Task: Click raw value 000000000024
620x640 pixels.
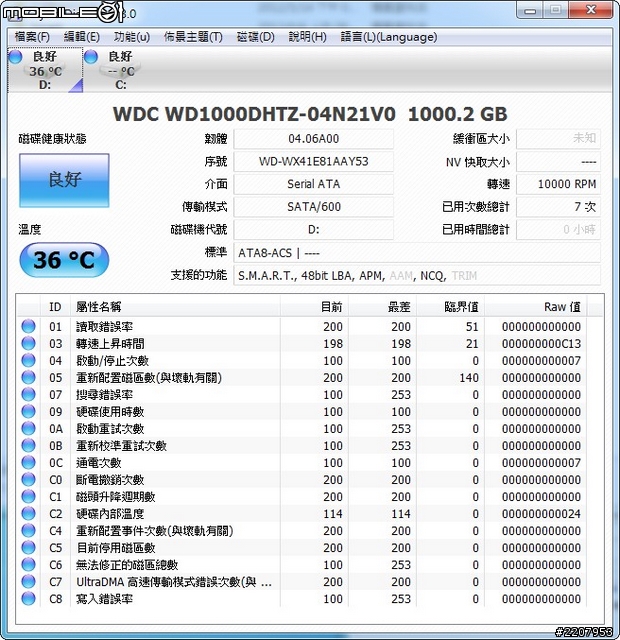Action: click(541, 514)
